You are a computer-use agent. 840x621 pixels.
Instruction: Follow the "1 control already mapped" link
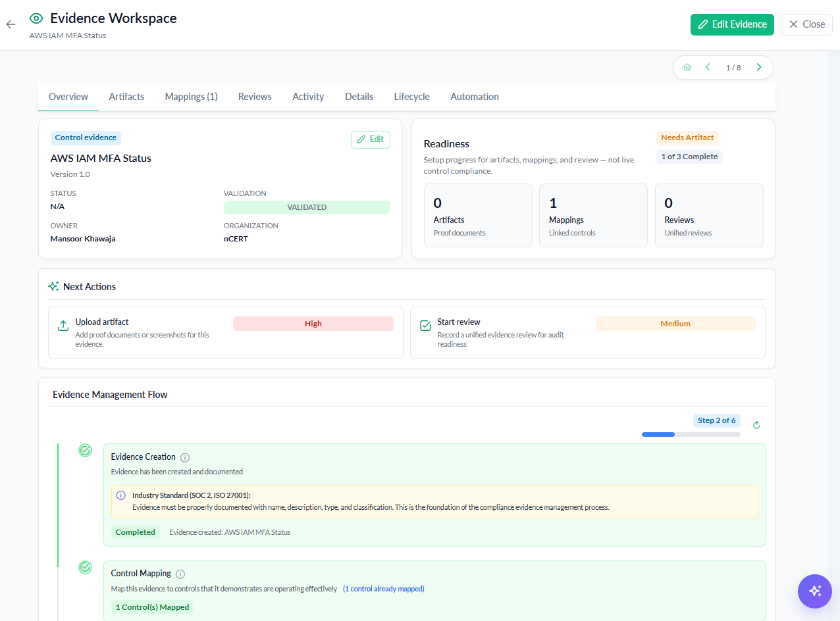(384, 589)
